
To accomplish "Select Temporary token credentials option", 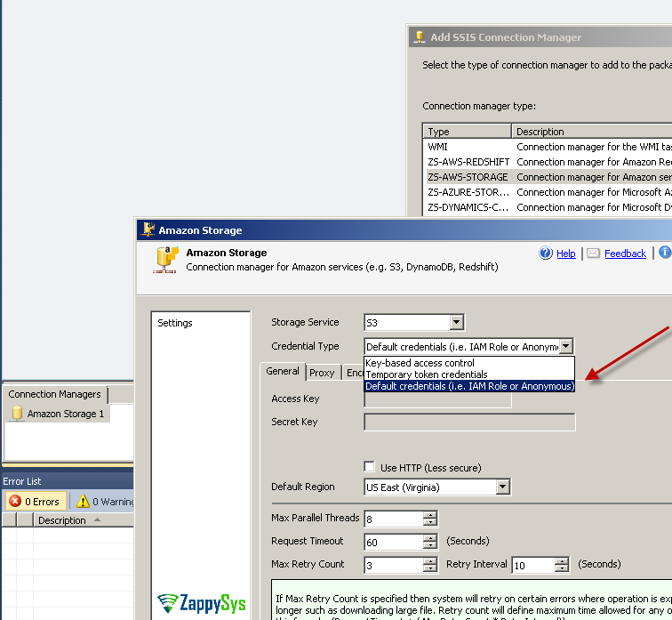I will coord(469,374).
